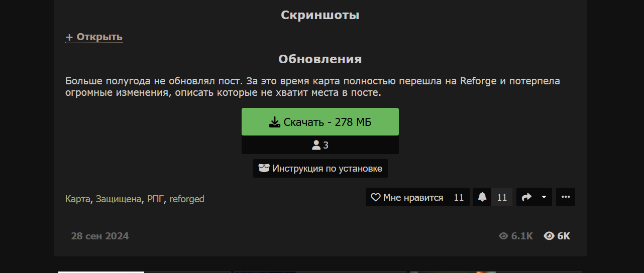Image resolution: width=644 pixels, height=273 pixels.
Task: Toggle the bell notification subscription
Action: (x=482, y=197)
